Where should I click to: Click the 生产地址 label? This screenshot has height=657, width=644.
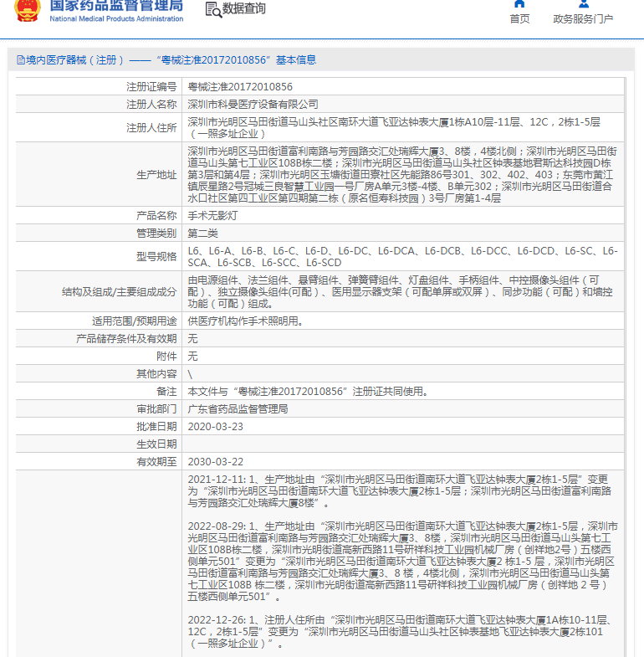(156, 175)
